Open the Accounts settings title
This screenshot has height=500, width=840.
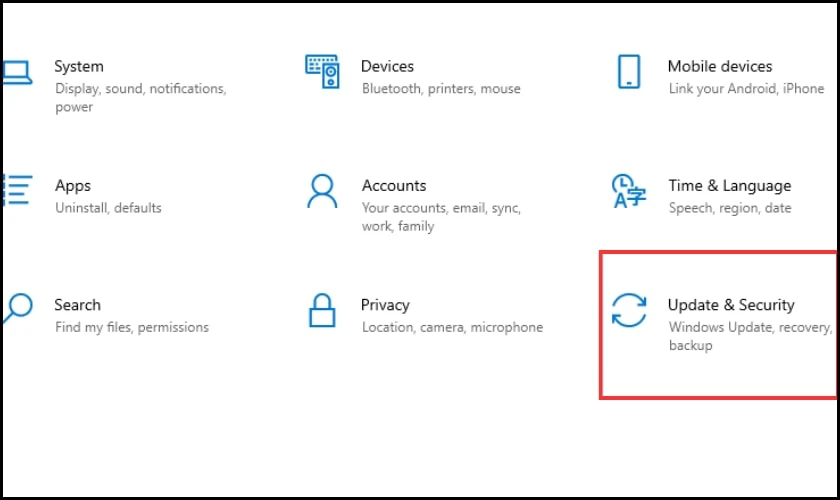click(x=394, y=185)
